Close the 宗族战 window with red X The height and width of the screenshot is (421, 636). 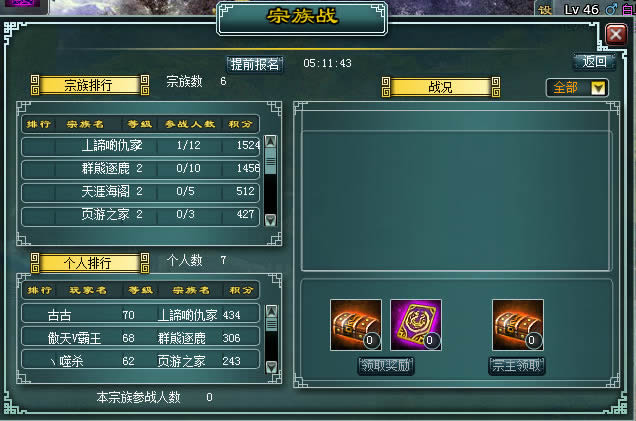pyautogui.click(x=616, y=35)
